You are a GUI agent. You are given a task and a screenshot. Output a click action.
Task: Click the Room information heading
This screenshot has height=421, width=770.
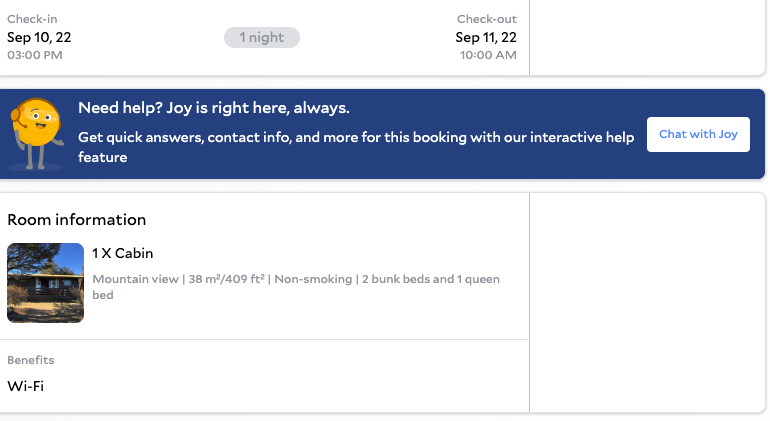(77, 220)
